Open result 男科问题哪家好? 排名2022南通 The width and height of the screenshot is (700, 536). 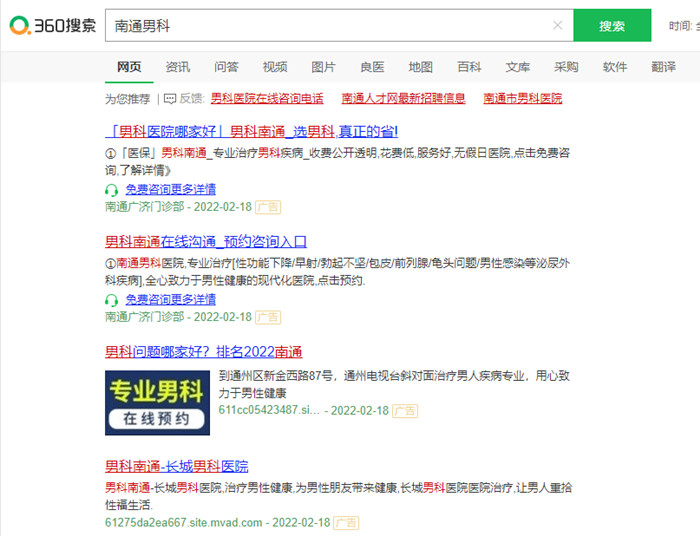pos(204,352)
